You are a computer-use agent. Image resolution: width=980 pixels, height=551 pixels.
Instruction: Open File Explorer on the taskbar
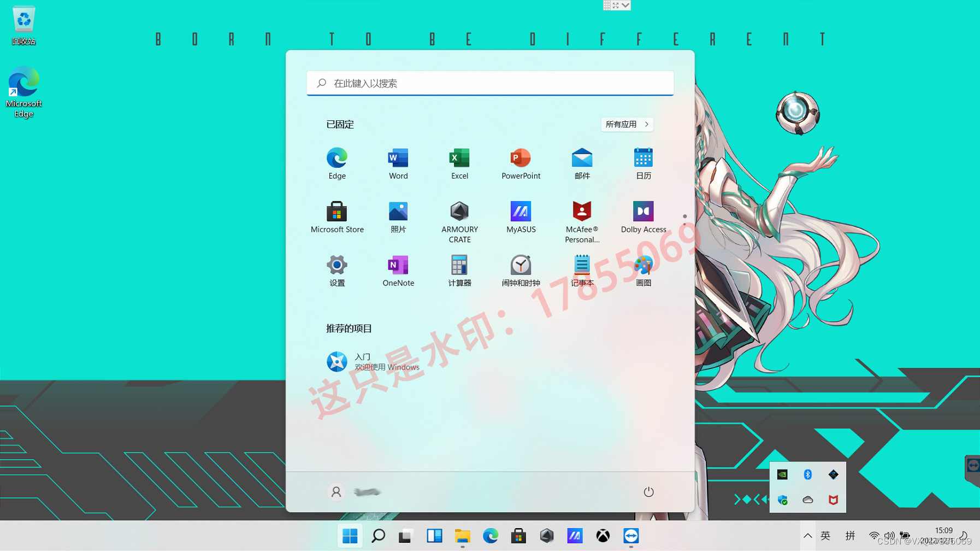point(462,536)
